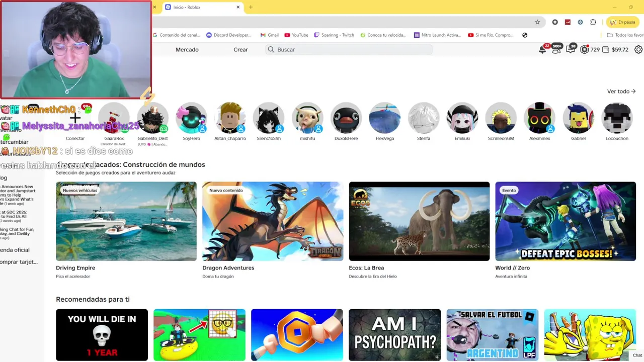This screenshot has height=362, width=644.
Task: Open Silenc1oShh friend avatar
Action: pyautogui.click(x=269, y=119)
